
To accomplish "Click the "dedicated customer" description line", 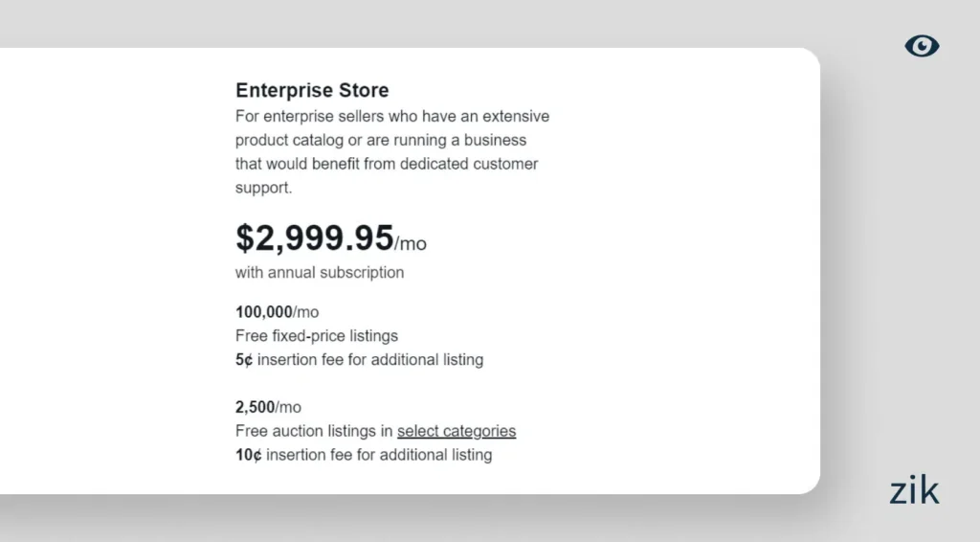I will tap(387, 165).
